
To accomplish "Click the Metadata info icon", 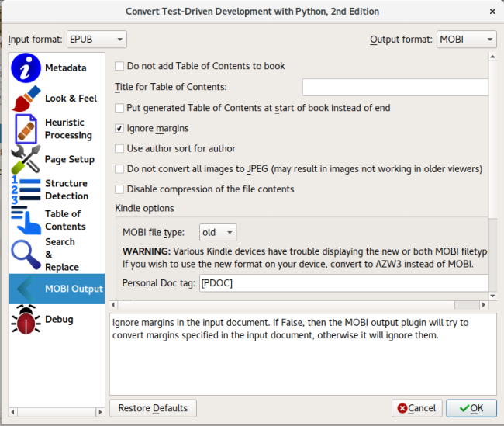I will [x=26, y=68].
